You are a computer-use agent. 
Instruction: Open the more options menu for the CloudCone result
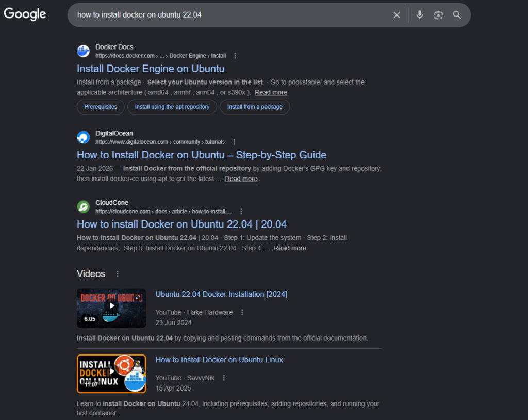click(x=241, y=212)
